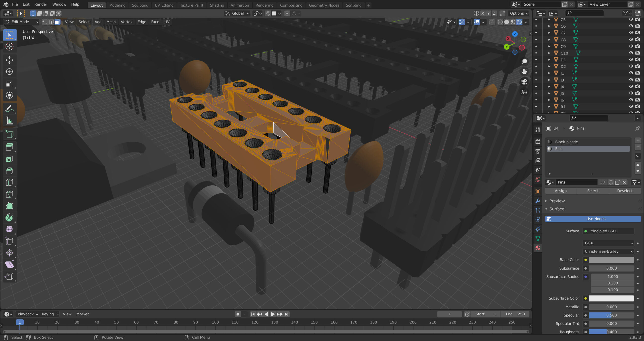Toggle X-ray view in viewport header
The image size is (644, 341).
492,22
